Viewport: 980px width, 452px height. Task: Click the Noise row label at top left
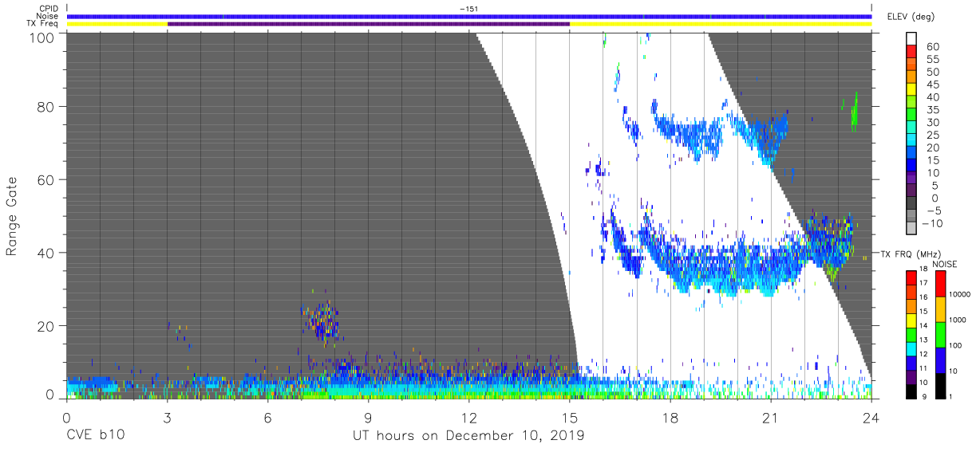tap(46, 16)
